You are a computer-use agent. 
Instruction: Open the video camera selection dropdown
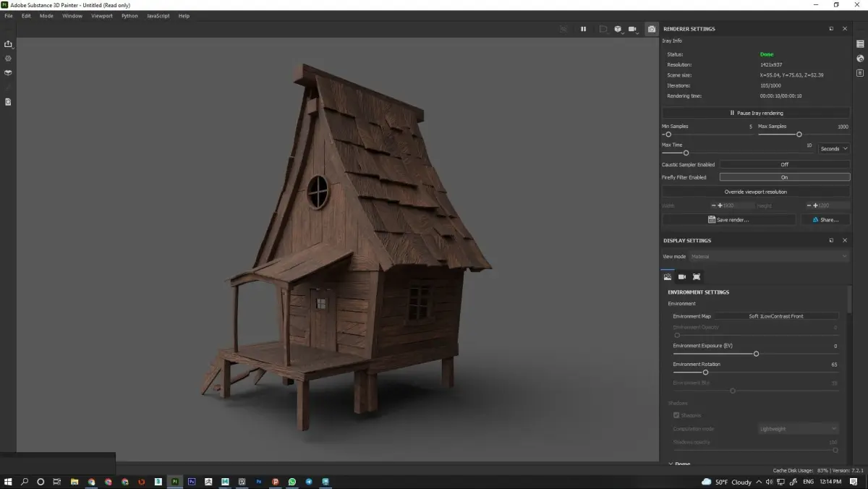coord(634,29)
